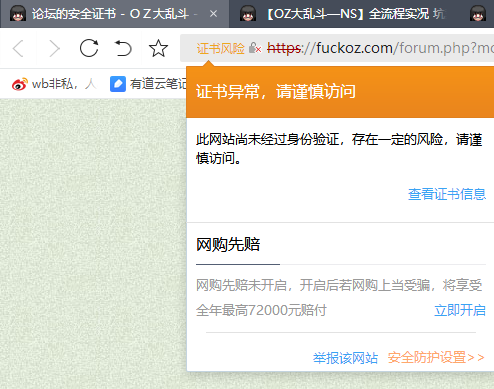This screenshot has width=494, height=389.
Task: Open 查看证书信息 link
Action: pyautogui.click(x=447, y=194)
